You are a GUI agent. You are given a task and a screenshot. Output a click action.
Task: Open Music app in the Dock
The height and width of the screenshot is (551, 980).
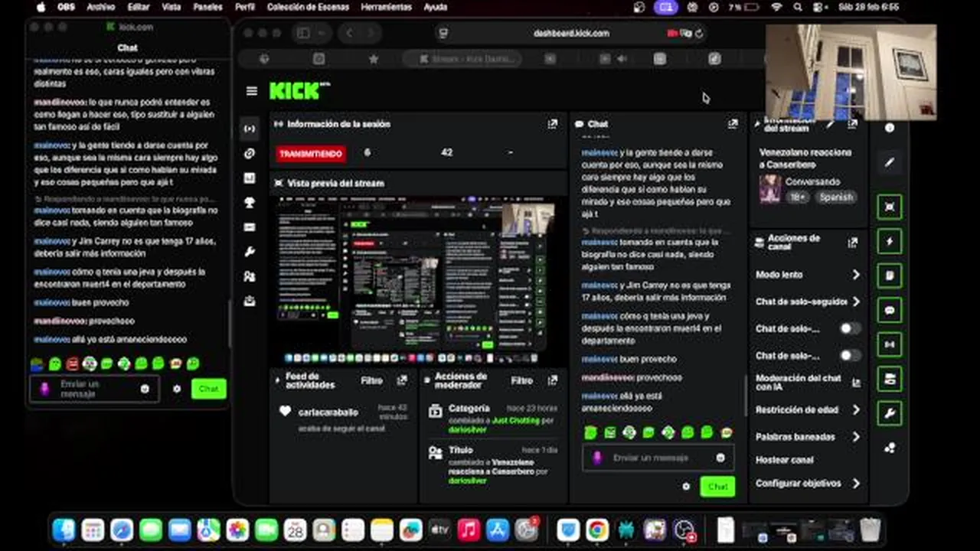click(x=469, y=529)
